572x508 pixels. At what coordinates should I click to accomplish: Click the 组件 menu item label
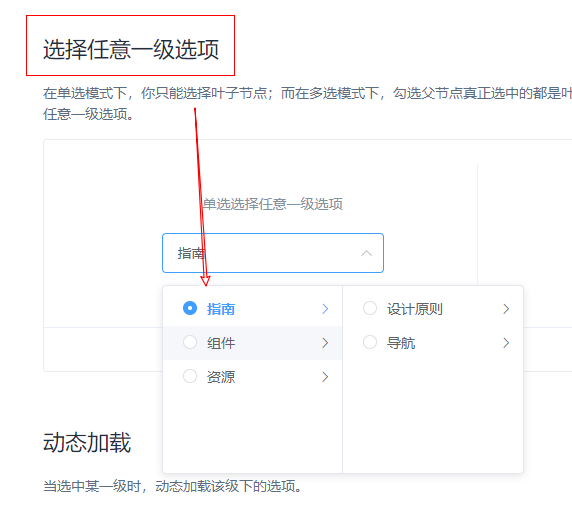point(221,343)
